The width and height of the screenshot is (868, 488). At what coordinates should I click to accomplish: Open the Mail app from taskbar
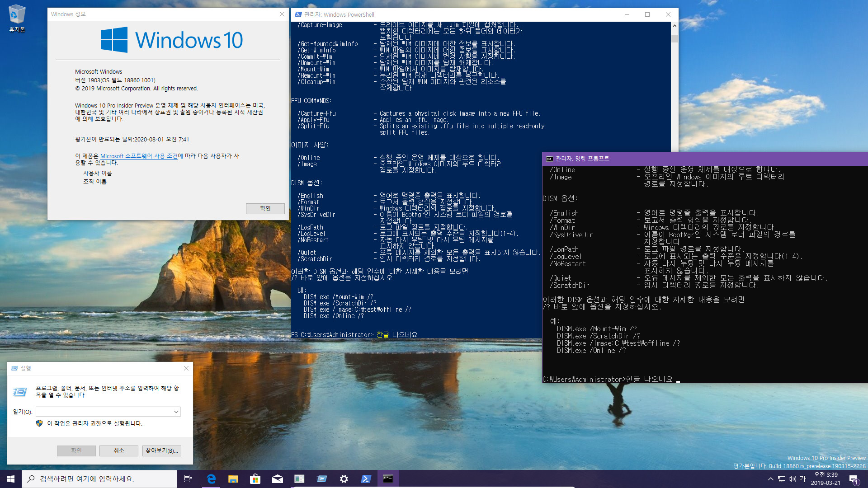278,479
